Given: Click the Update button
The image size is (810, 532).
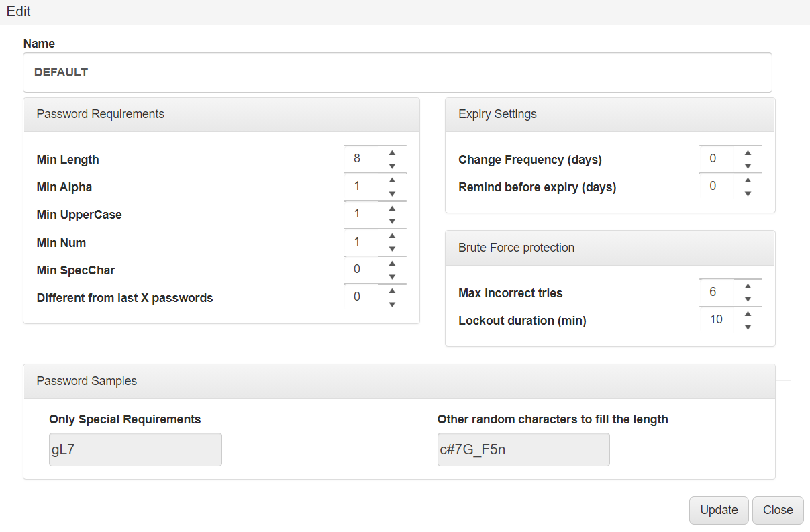Looking at the screenshot, I should 718,510.
